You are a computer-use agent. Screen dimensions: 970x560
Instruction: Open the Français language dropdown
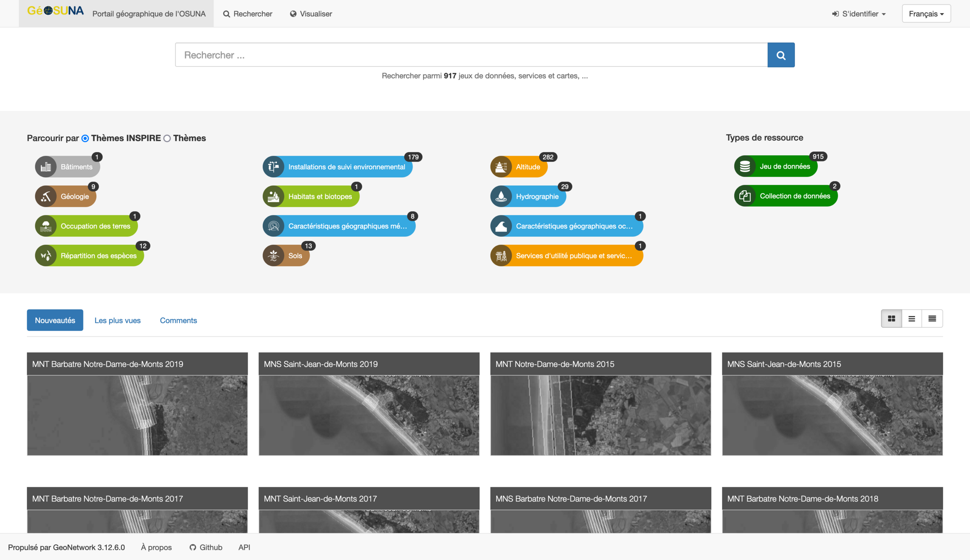pos(926,14)
